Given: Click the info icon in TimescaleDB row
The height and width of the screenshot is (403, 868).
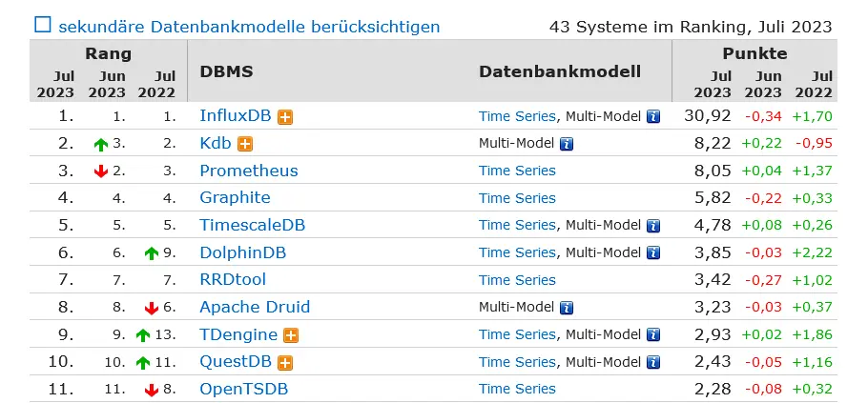Looking at the screenshot, I should click(x=653, y=226).
